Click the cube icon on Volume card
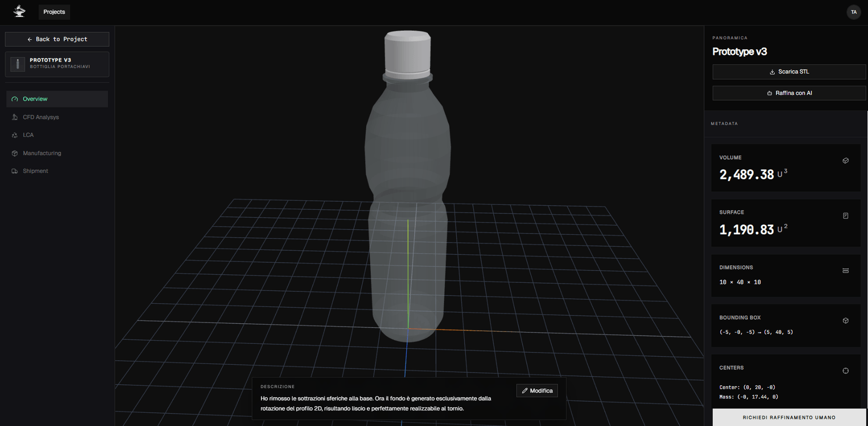The image size is (868, 426). click(845, 161)
